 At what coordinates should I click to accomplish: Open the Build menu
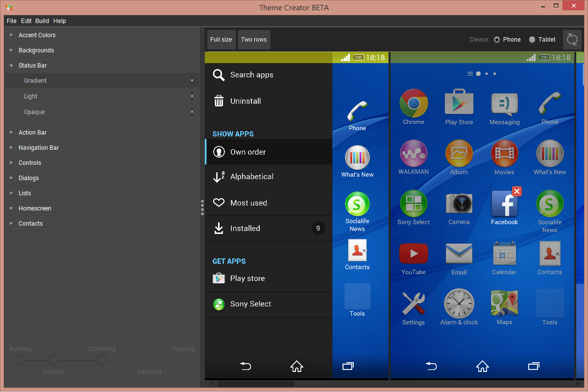[42, 21]
